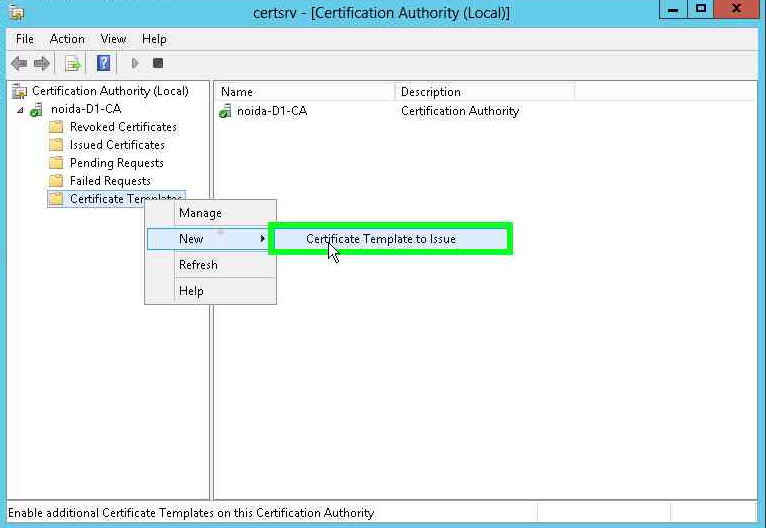The image size is (766, 528).
Task: Select the Pending Requests tree item
Action: [117, 163]
